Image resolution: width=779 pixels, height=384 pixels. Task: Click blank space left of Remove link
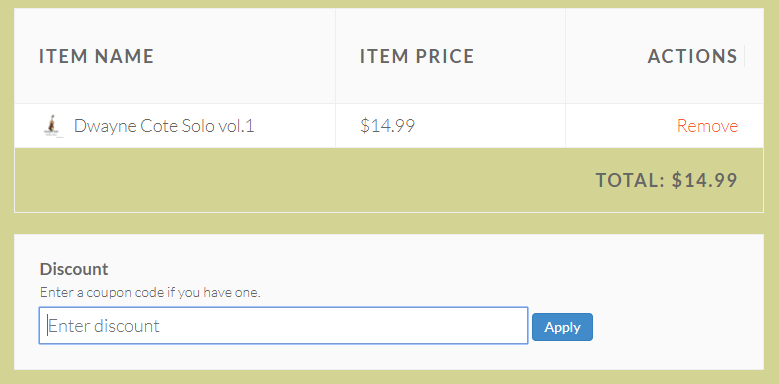pos(621,126)
